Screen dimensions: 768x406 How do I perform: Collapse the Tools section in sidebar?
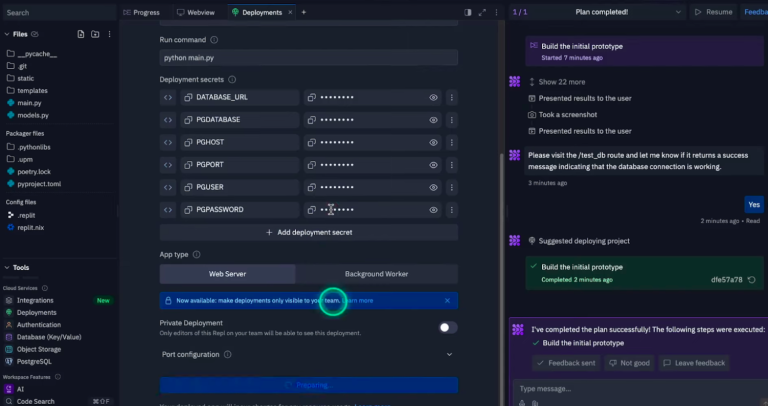point(8,268)
